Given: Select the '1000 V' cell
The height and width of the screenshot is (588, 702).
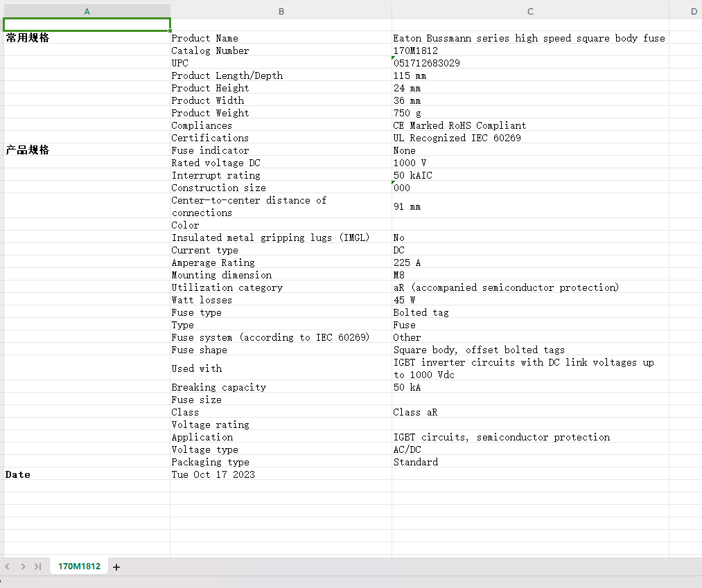Looking at the screenshot, I should (x=531, y=163).
